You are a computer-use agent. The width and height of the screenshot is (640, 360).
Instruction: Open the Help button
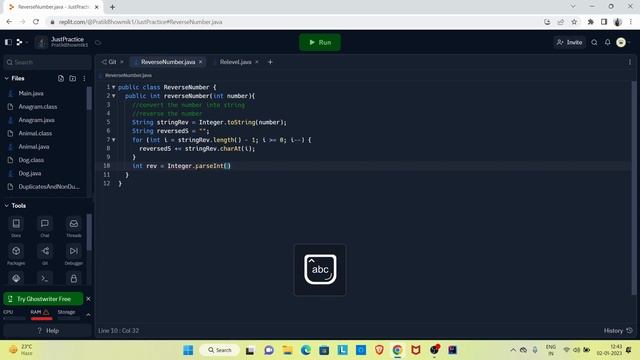47,331
